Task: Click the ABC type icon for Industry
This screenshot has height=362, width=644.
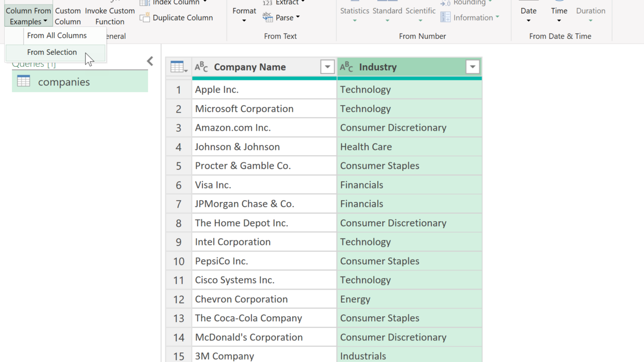Action: [347, 67]
